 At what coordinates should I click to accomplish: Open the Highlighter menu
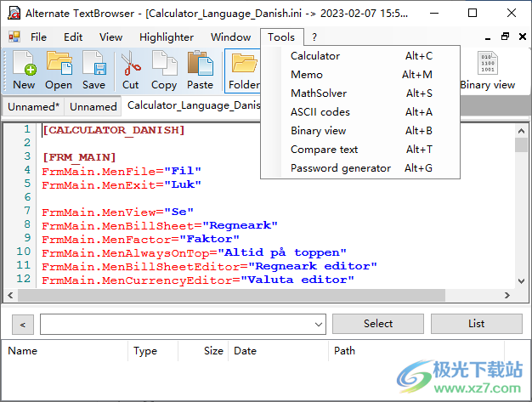pyautogui.click(x=167, y=37)
